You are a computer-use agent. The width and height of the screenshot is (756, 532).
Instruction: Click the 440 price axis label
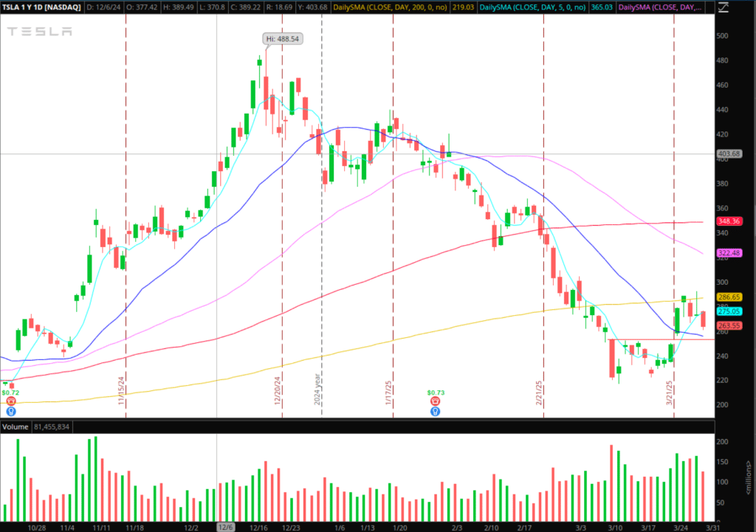coord(722,109)
